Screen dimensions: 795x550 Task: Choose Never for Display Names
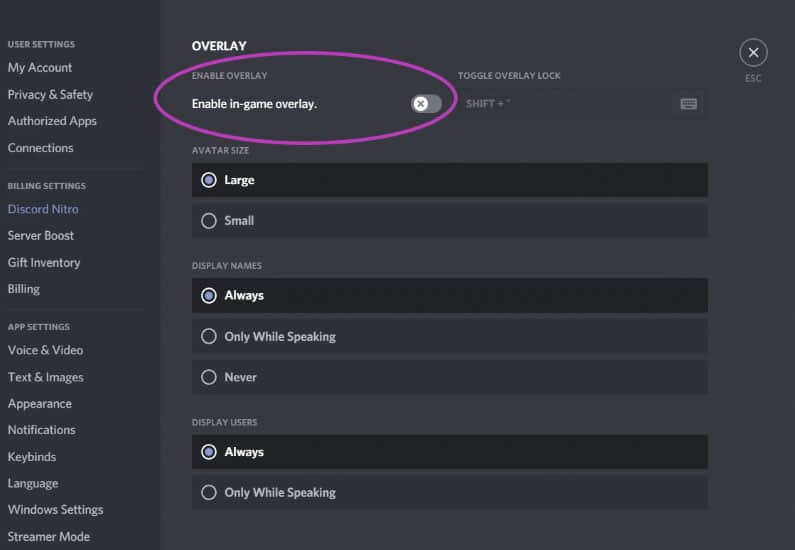[x=209, y=377]
